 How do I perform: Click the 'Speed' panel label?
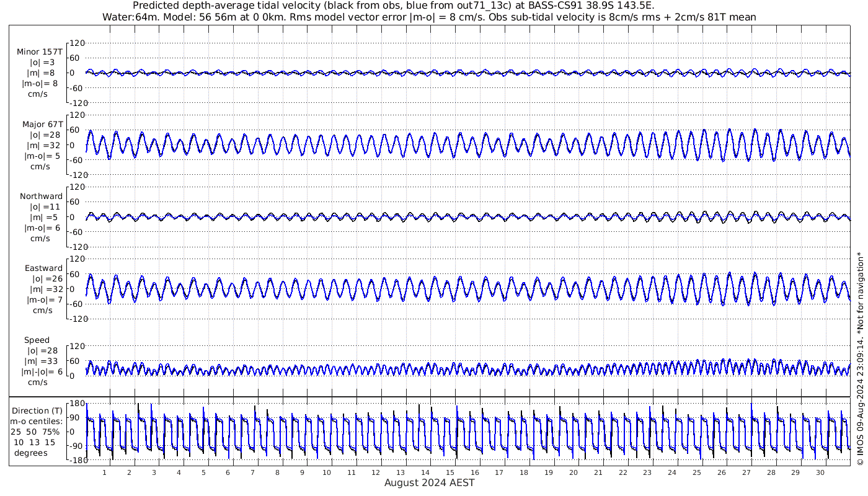[37, 340]
